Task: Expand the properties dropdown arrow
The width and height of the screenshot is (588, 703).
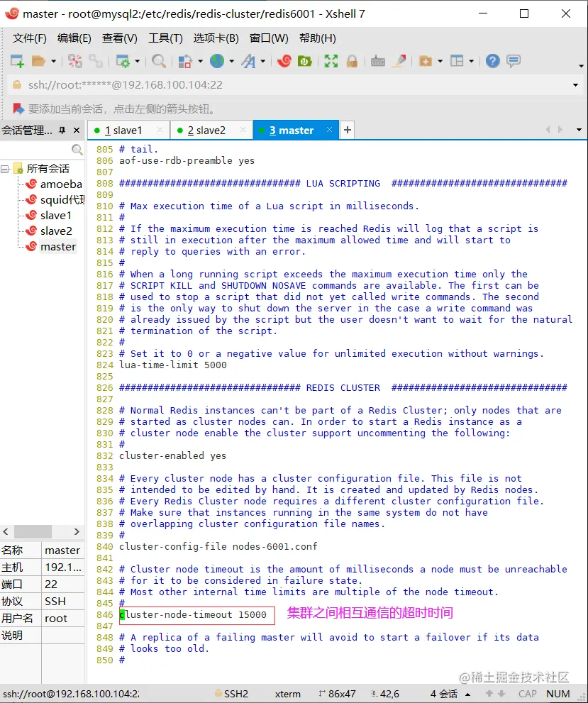Action: [137, 61]
